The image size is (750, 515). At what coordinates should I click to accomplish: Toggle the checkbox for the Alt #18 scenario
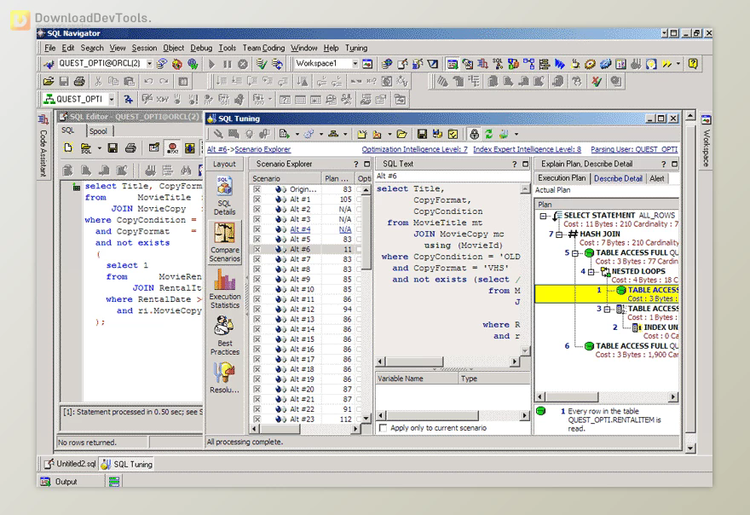click(257, 369)
